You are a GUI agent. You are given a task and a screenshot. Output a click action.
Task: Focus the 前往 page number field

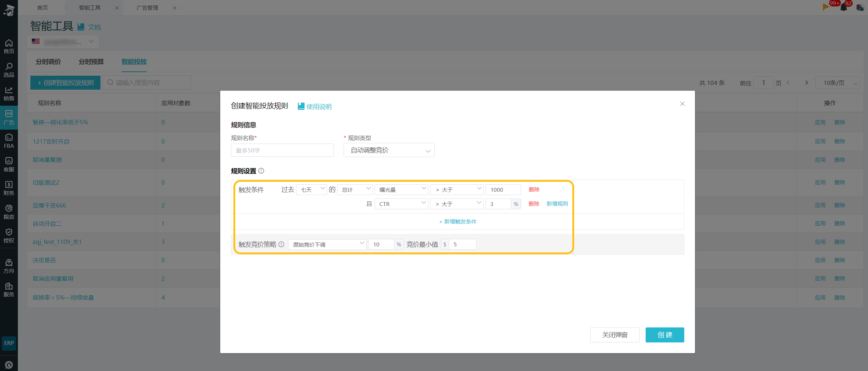click(x=763, y=83)
